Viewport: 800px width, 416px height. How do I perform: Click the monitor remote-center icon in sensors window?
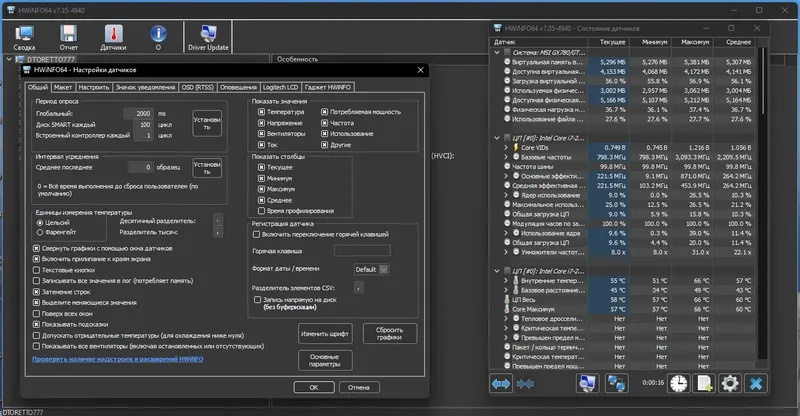[587, 383]
